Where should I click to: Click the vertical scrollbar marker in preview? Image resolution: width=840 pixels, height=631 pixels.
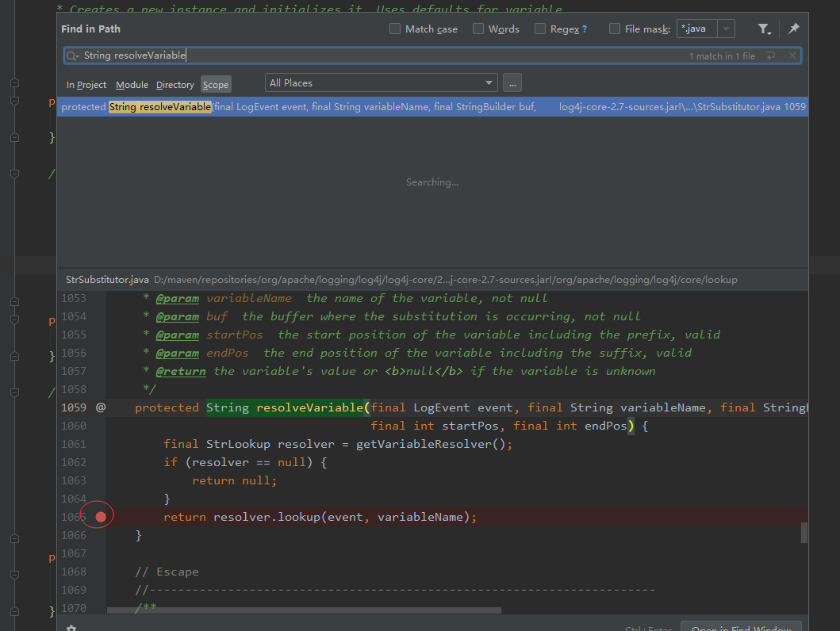pyautogui.click(x=804, y=533)
